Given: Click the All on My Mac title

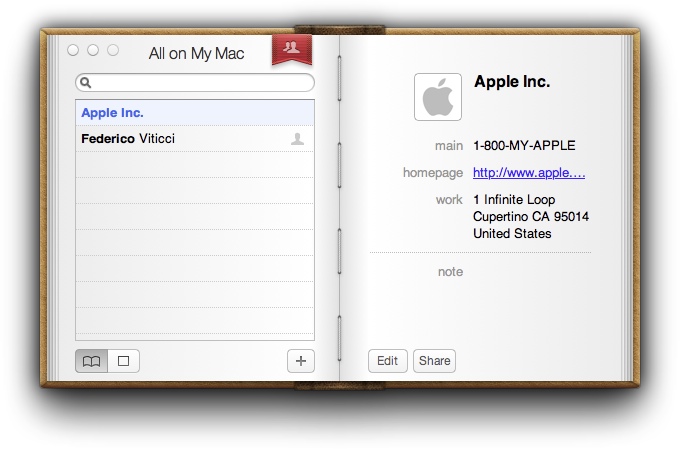Looking at the screenshot, I should (x=196, y=54).
